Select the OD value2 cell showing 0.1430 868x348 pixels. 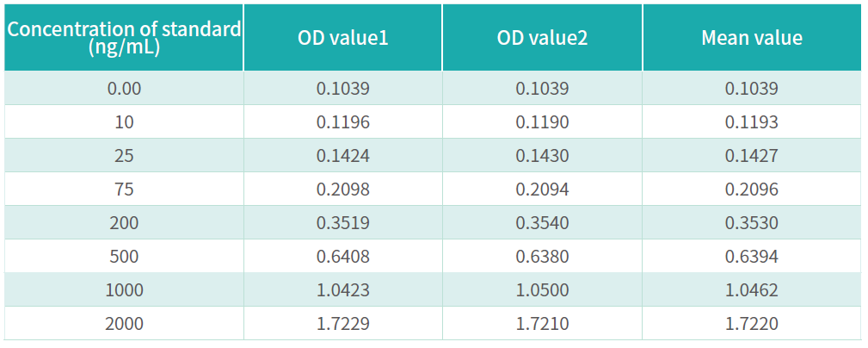point(542,156)
